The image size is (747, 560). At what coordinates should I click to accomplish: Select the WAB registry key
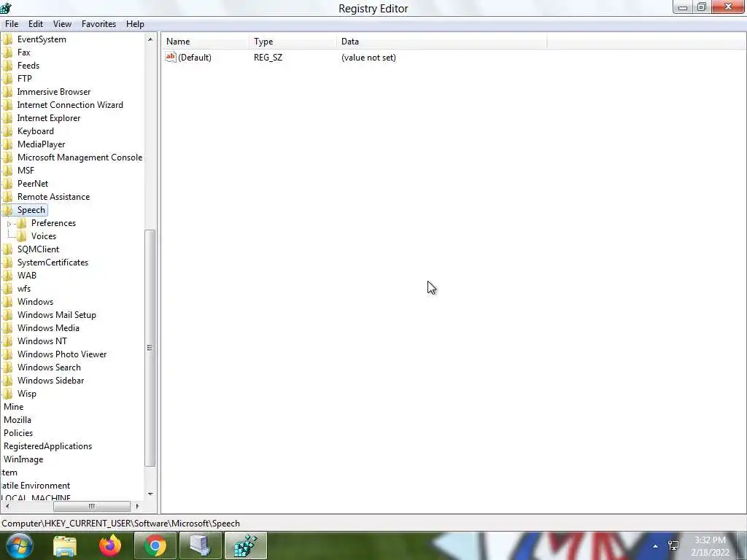27,276
